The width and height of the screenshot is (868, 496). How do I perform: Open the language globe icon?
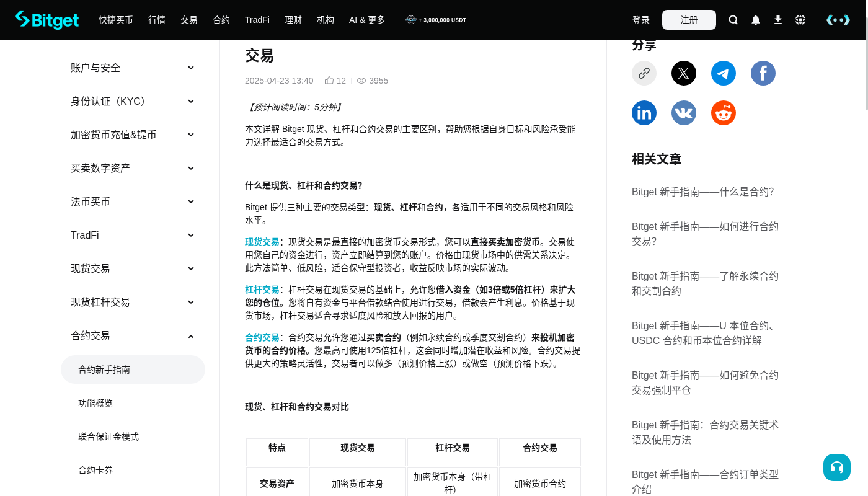[800, 20]
